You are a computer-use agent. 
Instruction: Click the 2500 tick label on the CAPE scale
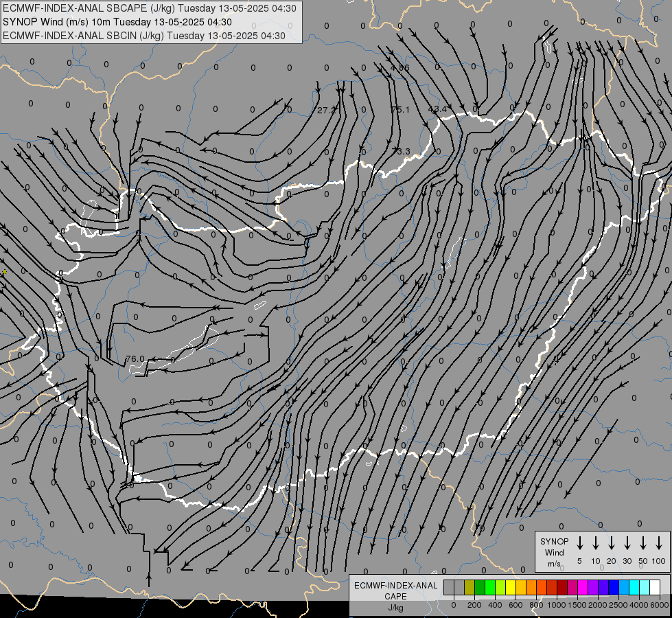(618, 605)
